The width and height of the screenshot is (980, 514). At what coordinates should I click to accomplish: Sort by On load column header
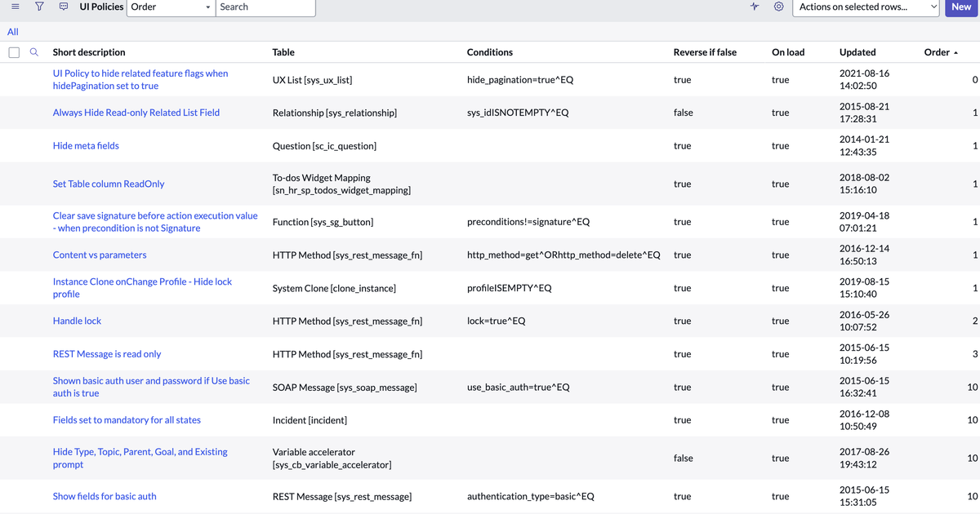tap(788, 52)
